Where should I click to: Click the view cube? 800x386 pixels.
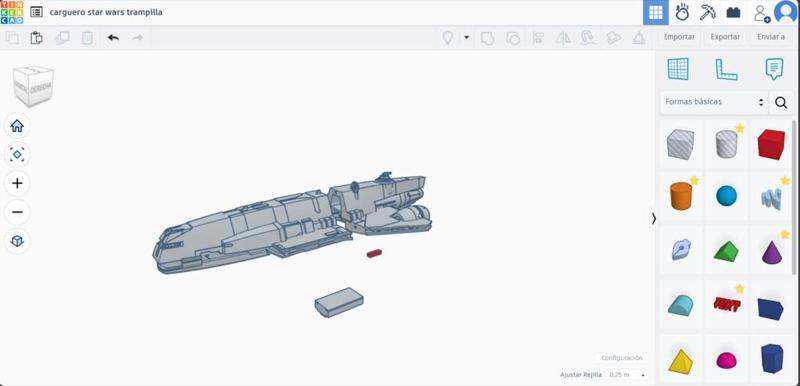click(33, 86)
